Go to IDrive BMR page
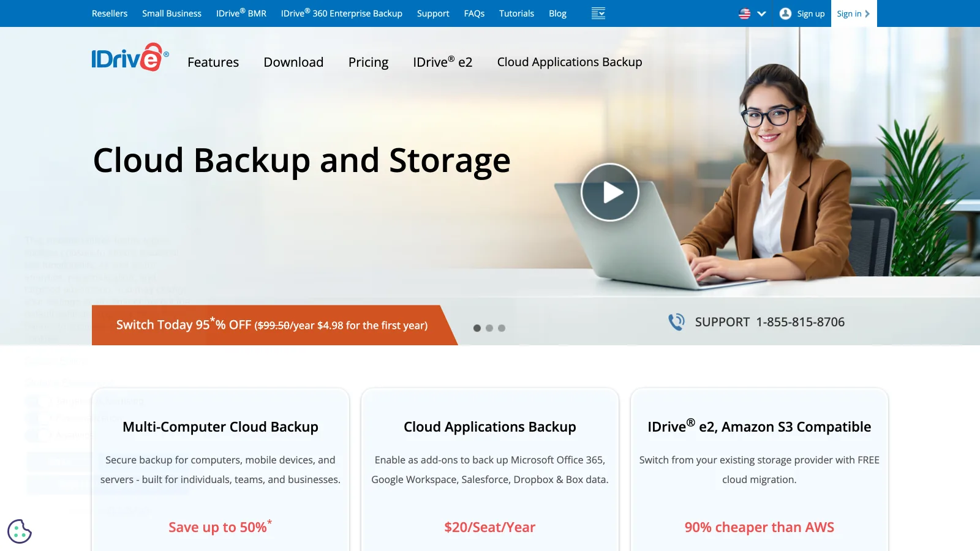 (x=241, y=13)
